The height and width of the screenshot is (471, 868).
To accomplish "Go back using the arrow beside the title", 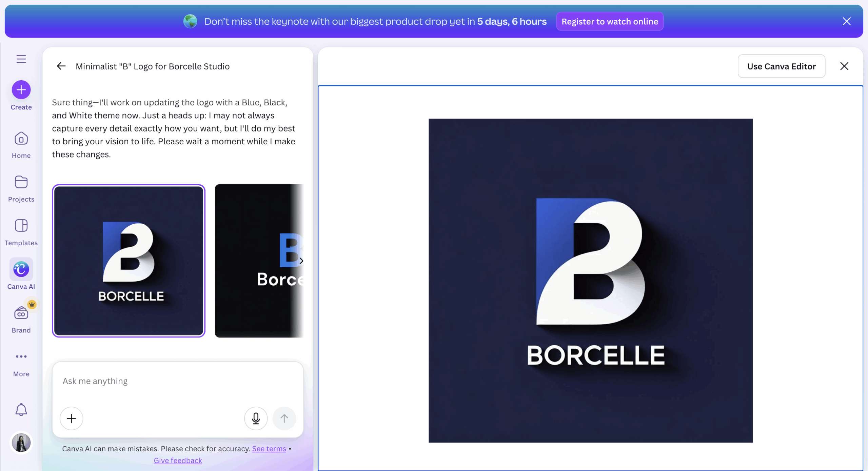I will click(x=61, y=66).
